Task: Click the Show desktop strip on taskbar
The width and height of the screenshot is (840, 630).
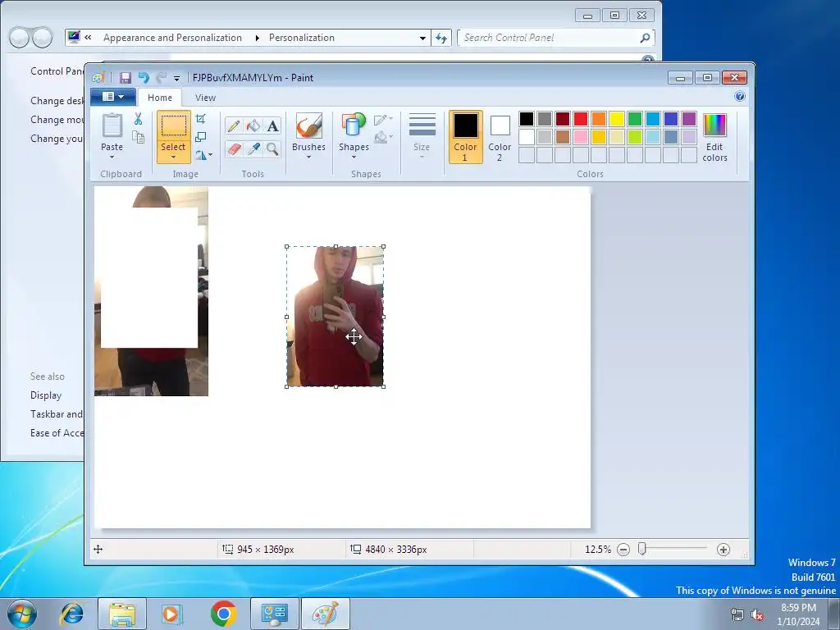Action: 834,614
